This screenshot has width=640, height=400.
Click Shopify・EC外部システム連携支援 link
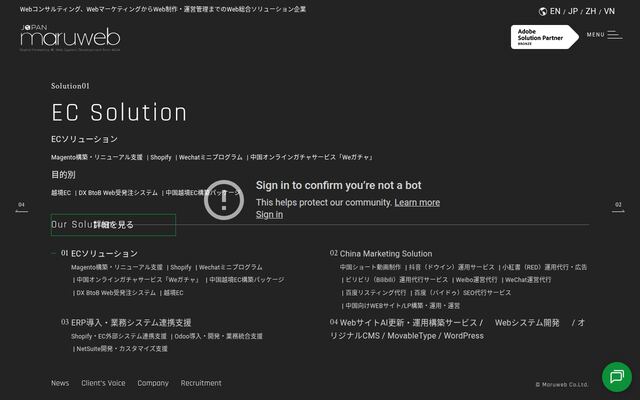point(119,336)
